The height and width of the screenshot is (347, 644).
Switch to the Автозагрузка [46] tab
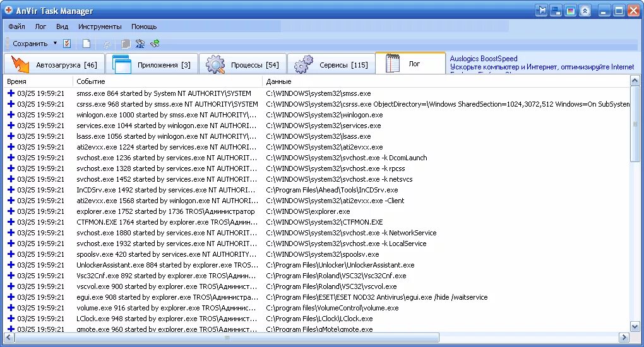[54, 64]
